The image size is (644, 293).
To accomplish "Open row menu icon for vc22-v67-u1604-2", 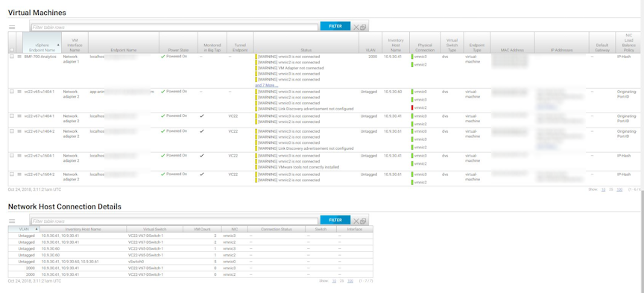I will click(19, 174).
